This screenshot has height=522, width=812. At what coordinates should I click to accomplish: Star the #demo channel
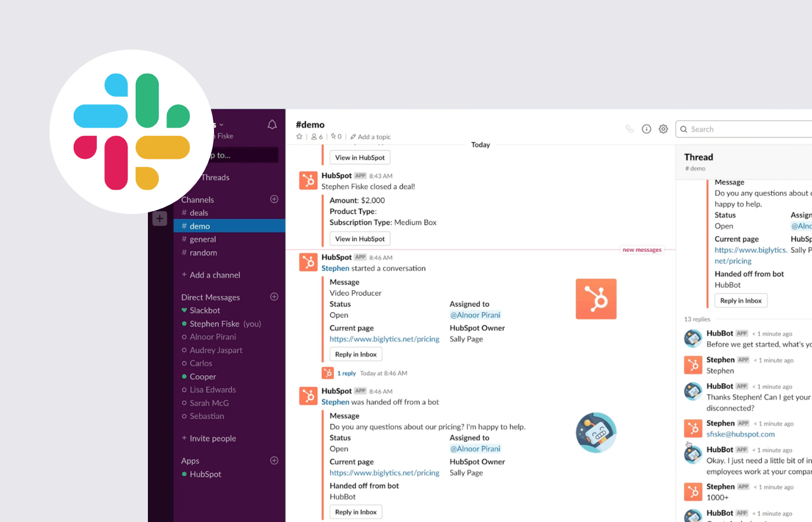pyautogui.click(x=299, y=137)
